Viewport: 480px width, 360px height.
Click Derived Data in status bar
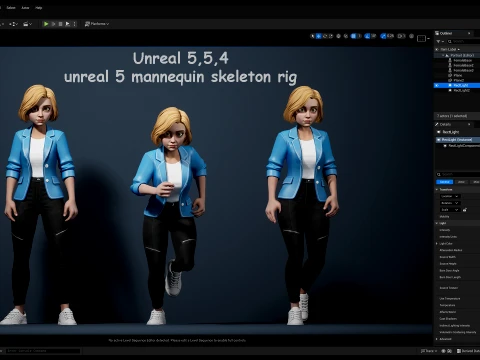tap(468, 351)
